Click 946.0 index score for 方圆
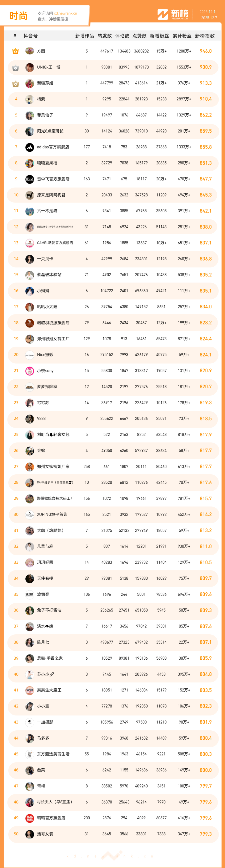225x868 pixels. tap(205, 51)
